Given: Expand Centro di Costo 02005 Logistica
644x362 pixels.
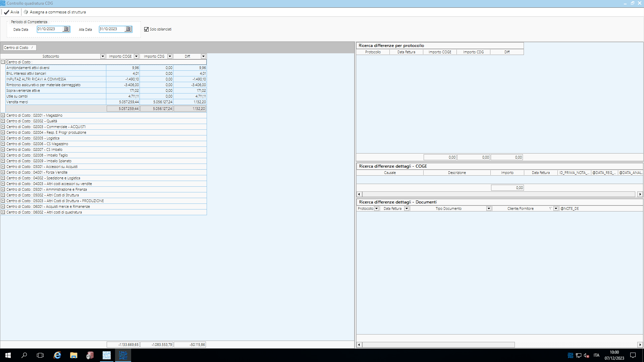Looking at the screenshot, I should point(3,138).
